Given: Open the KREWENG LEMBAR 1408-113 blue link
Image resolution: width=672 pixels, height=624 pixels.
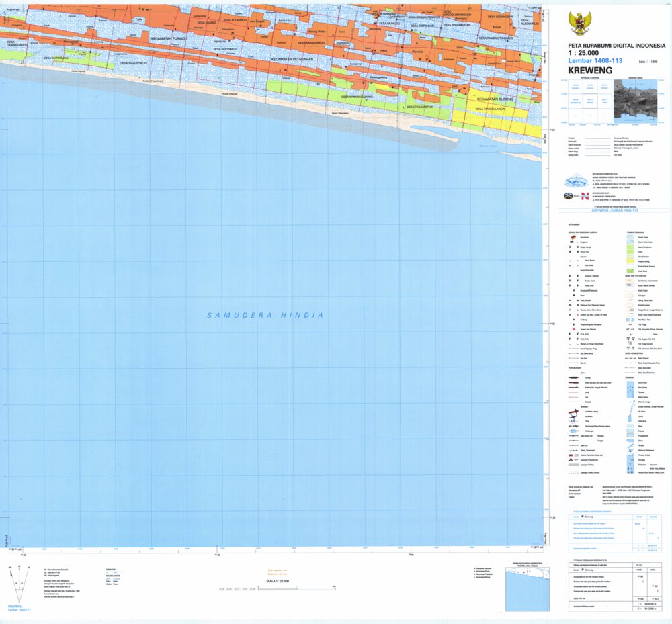Looking at the screenshot, I should [615, 210].
